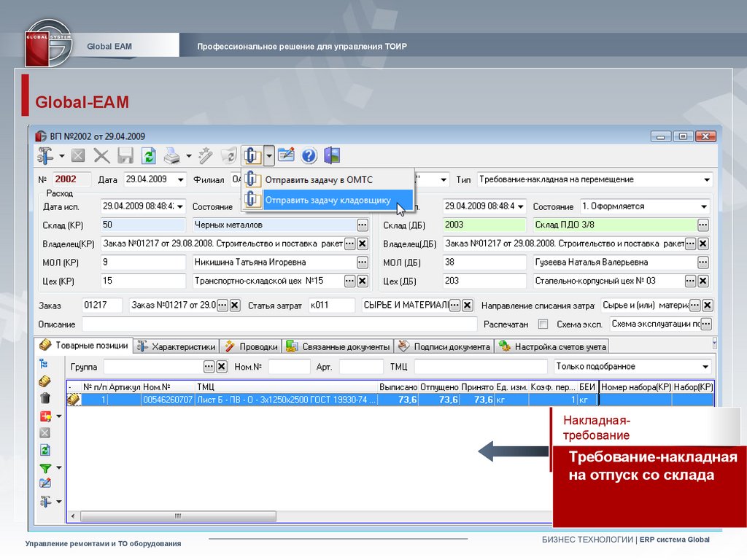
Task: Click the paperclip send task icon
Action: click(252, 156)
